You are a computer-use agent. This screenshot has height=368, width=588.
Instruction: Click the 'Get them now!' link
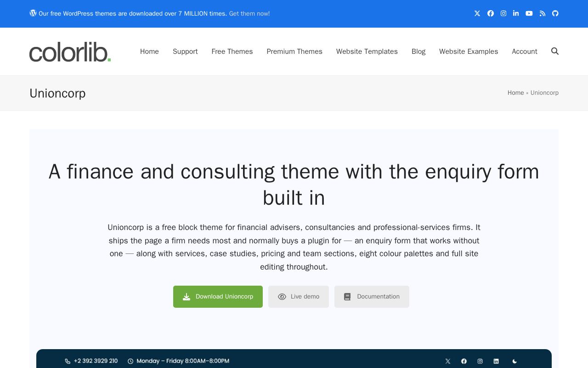(x=249, y=14)
